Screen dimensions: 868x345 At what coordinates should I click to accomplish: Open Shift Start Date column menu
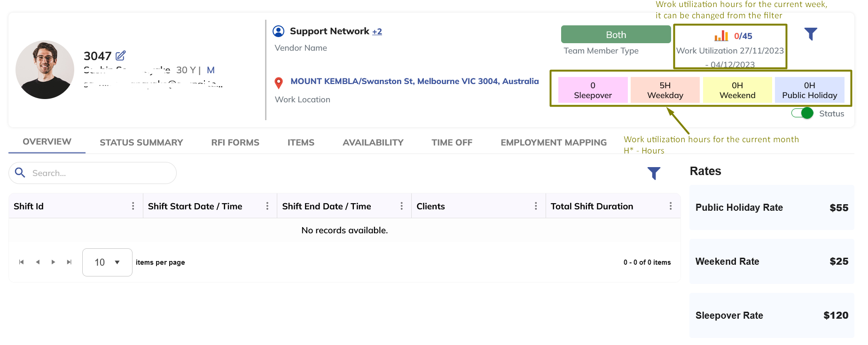click(x=267, y=206)
